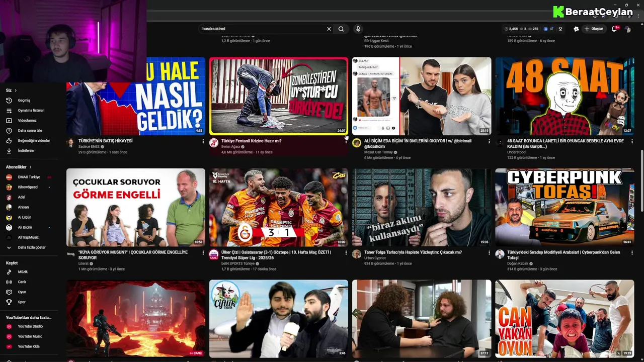Play the CYBERPUNK TOFAŞ thumbnail
This screenshot has height=362, width=644.
(x=565, y=207)
